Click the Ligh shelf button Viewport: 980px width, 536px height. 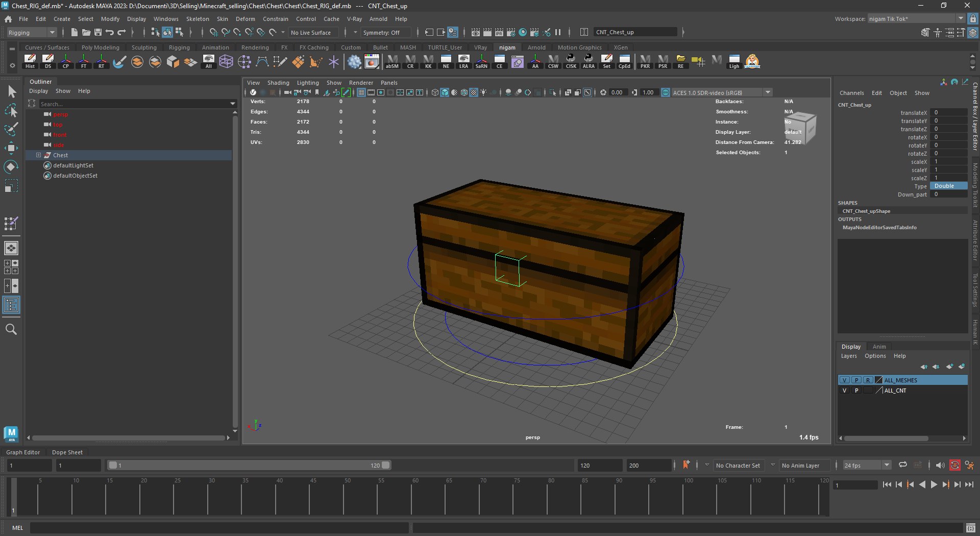point(734,62)
